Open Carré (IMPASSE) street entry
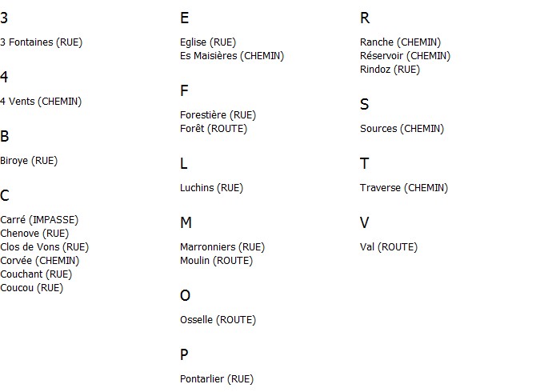The height and width of the screenshot is (392, 540). [x=39, y=220]
